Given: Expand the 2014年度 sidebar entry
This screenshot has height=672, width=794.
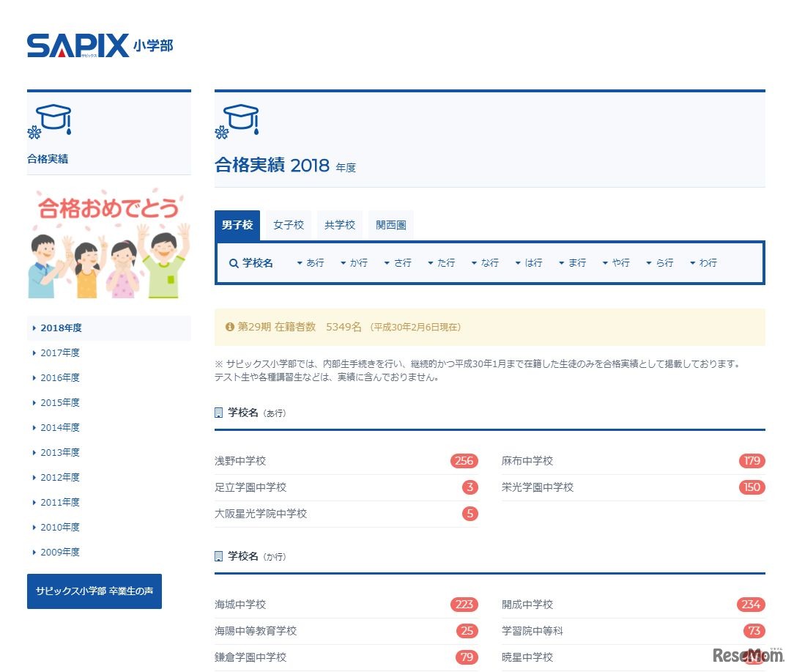Looking at the screenshot, I should [x=59, y=427].
